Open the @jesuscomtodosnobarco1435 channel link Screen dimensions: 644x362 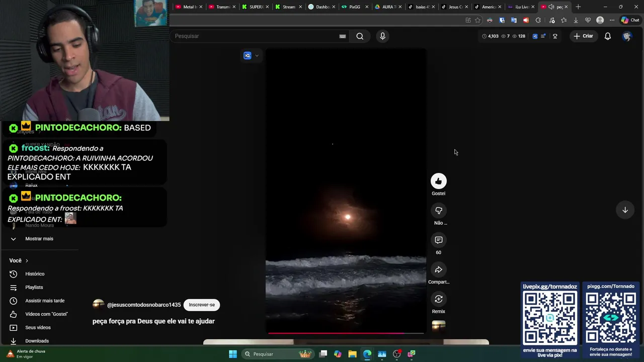pyautogui.click(x=144, y=305)
